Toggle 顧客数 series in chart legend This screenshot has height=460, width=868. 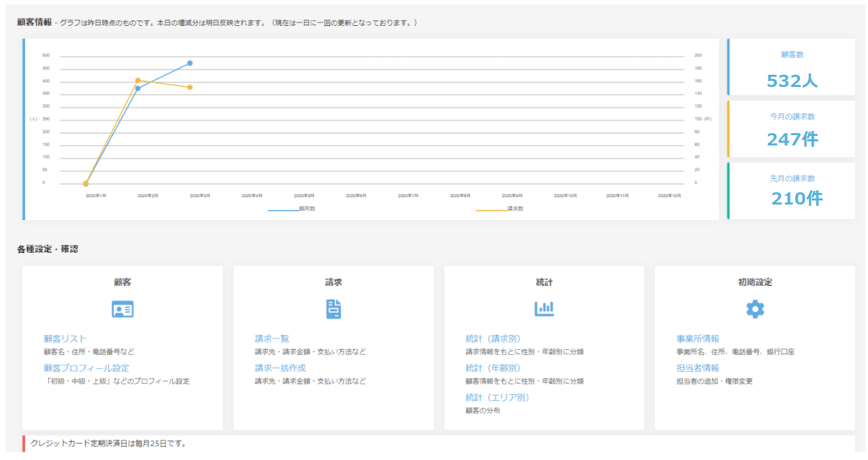[292, 209]
